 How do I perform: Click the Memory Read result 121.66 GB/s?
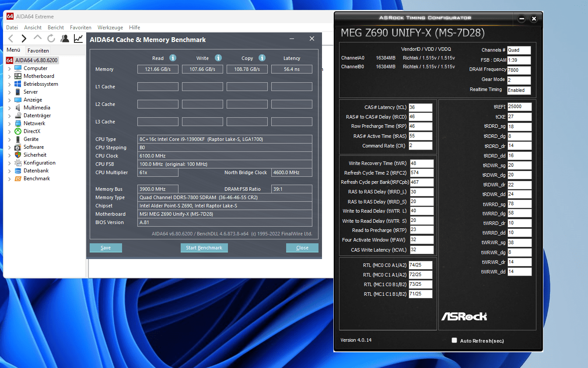click(158, 69)
